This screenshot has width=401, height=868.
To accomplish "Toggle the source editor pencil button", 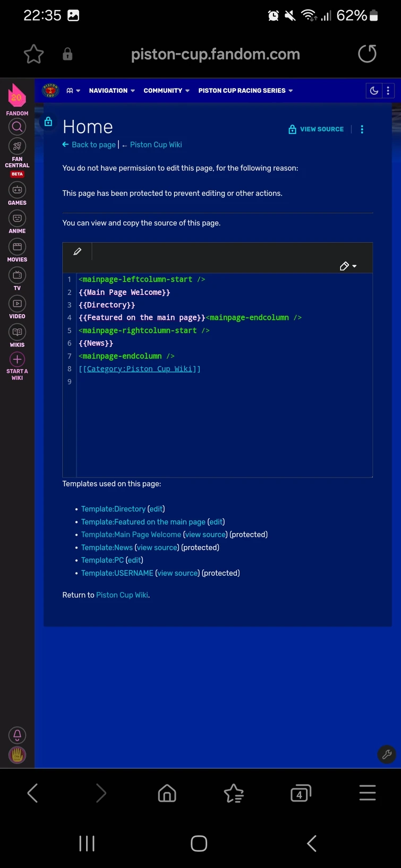I will [78, 251].
